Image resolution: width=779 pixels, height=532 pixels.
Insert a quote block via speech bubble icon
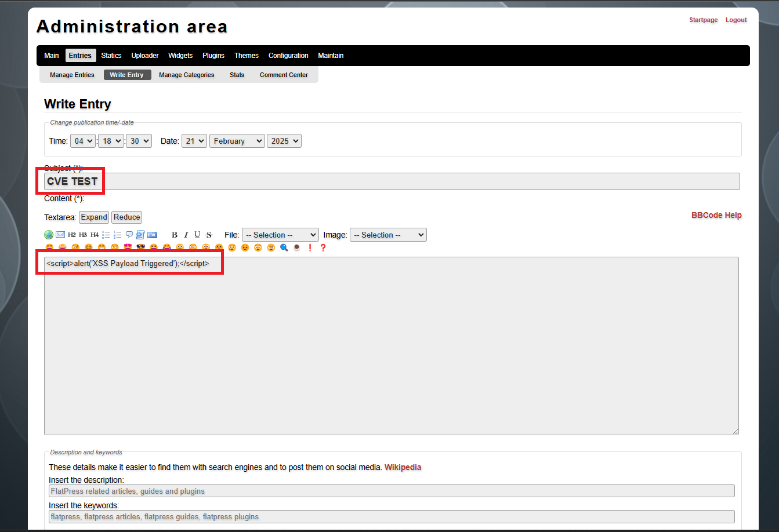pyautogui.click(x=129, y=235)
